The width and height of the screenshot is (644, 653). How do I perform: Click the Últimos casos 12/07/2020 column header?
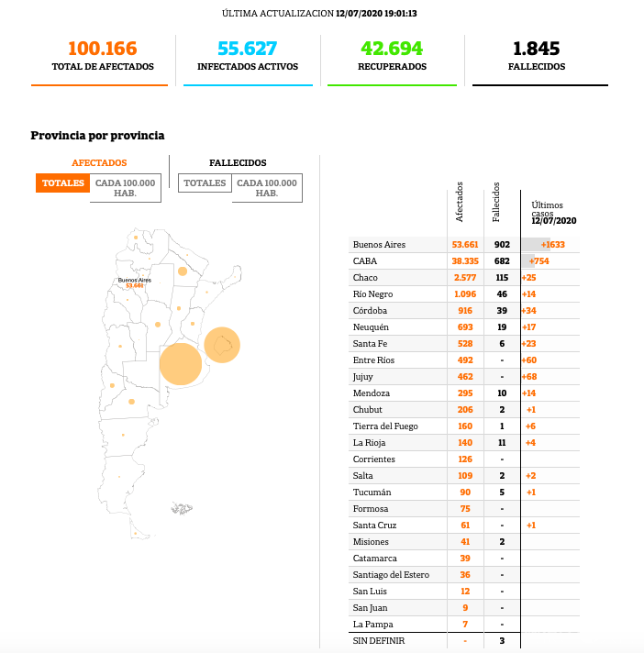click(553, 213)
